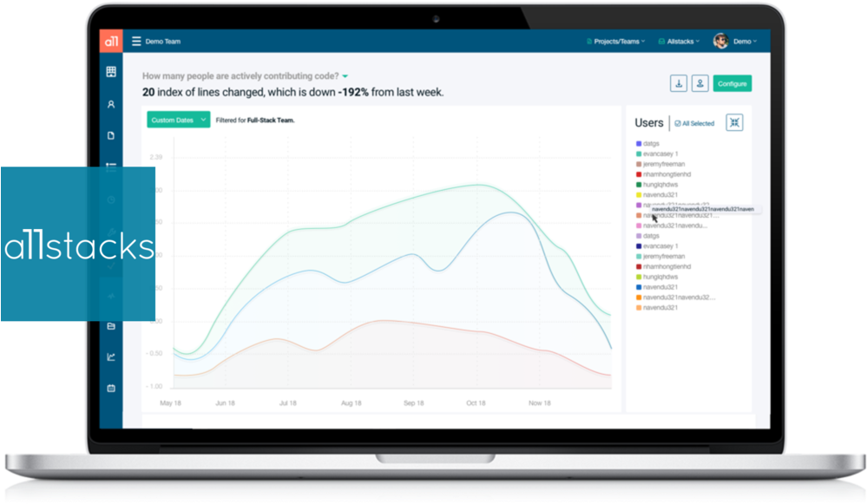The width and height of the screenshot is (867, 504).
Task: Select user 'nhamhongtienhd' beside the dark red swatch
Action: pos(667,266)
